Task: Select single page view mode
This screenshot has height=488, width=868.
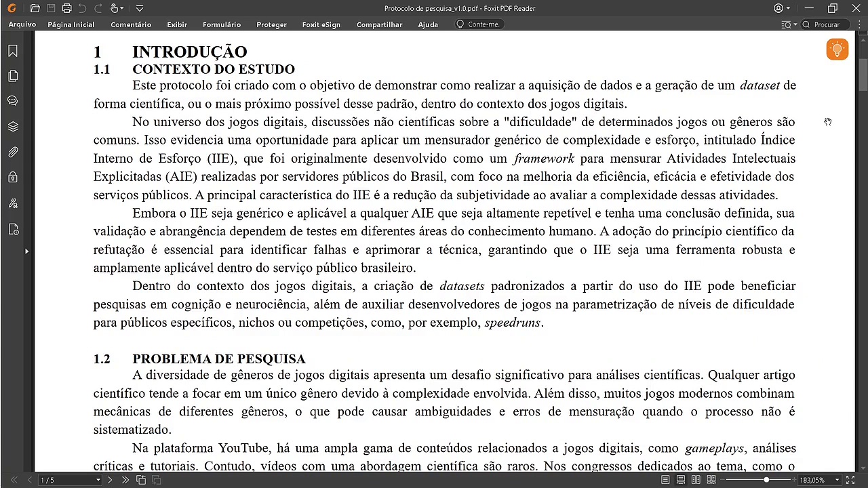Action: point(667,480)
